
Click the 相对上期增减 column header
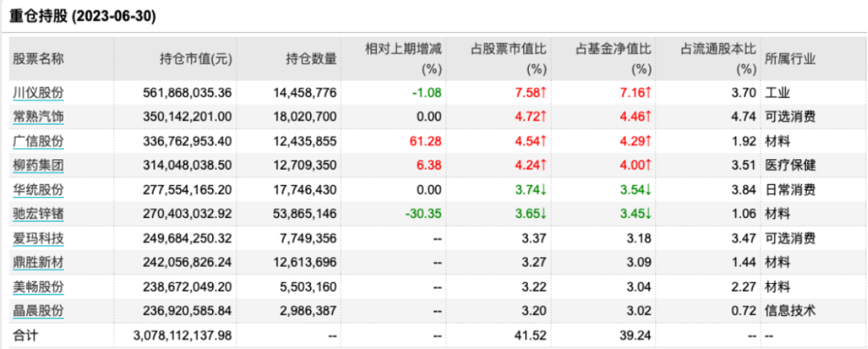(x=403, y=60)
